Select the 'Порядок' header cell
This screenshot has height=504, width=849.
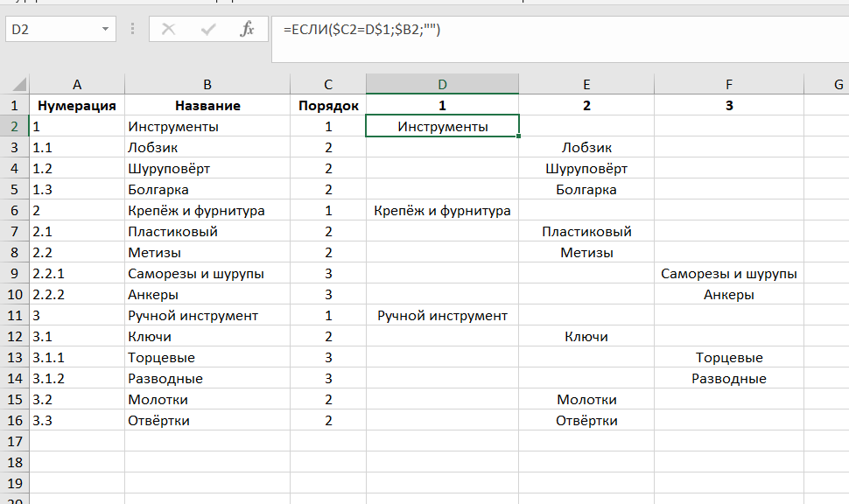[x=328, y=106]
